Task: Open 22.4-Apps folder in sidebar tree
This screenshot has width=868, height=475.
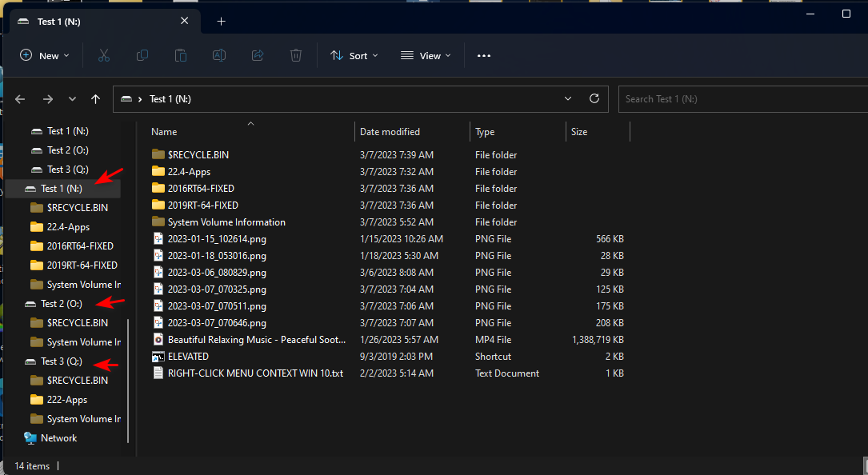Action: click(x=68, y=227)
